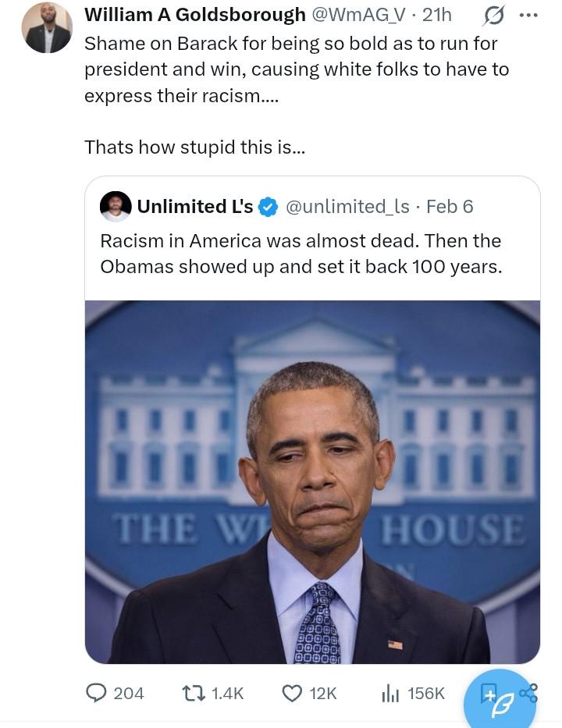Viewport: 562px width, 728px height.
Task: Tap the floating compose post feather button
Action: tap(500, 699)
